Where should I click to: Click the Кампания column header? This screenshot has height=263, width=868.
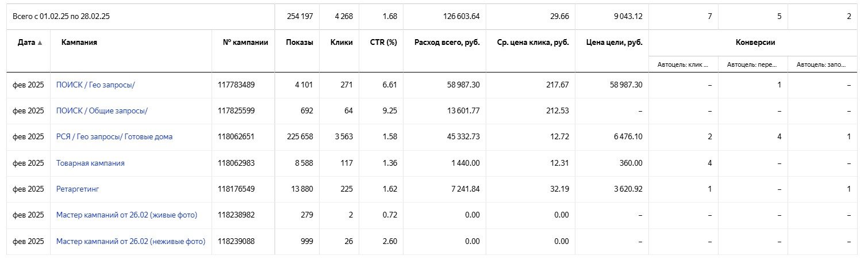(79, 43)
